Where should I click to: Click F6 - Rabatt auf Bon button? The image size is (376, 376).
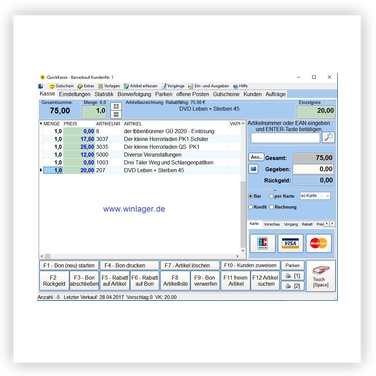tap(145, 281)
